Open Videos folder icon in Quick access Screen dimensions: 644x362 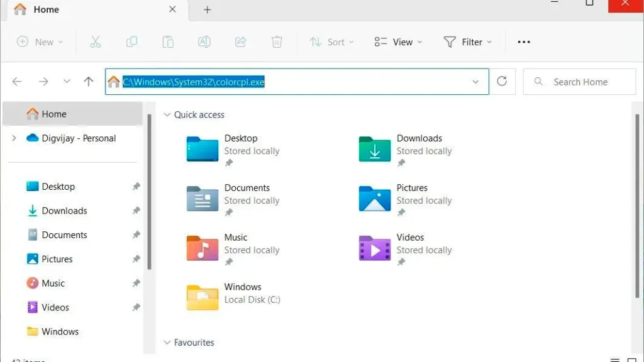pos(375,248)
